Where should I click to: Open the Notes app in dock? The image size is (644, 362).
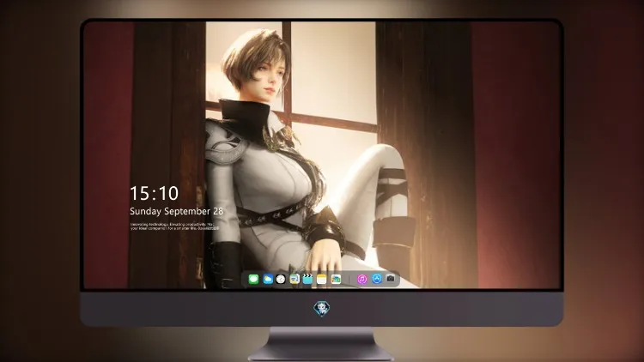(x=322, y=280)
